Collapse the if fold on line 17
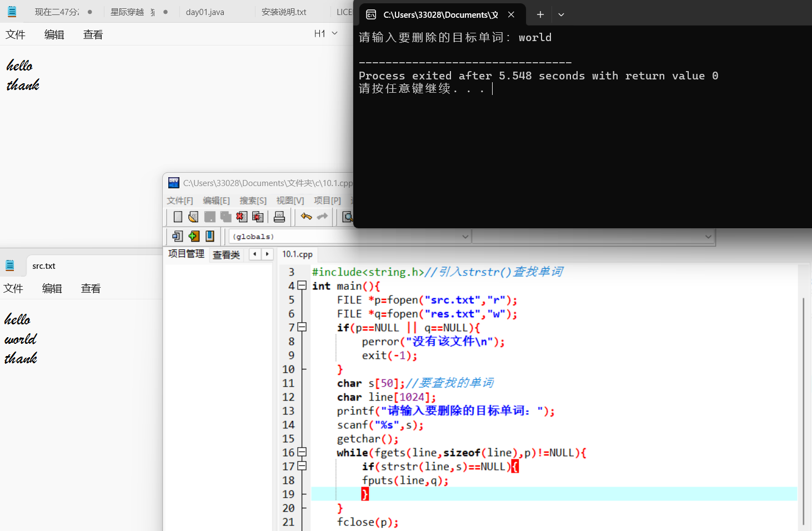The height and width of the screenshot is (531, 812). point(302,466)
